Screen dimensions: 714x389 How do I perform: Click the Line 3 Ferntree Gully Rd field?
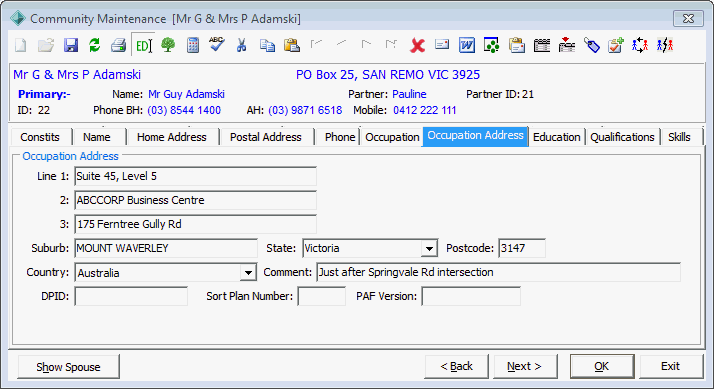(x=195, y=225)
